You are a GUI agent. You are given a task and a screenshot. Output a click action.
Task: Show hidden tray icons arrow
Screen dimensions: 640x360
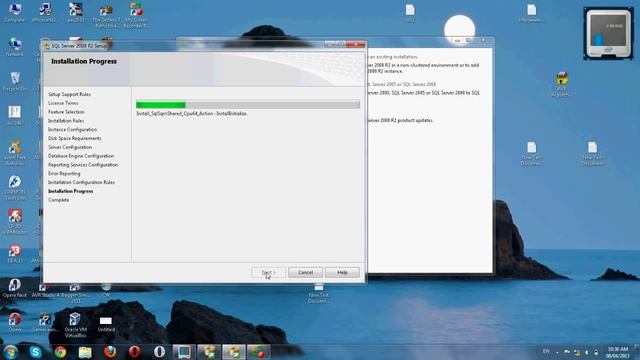(x=557, y=352)
